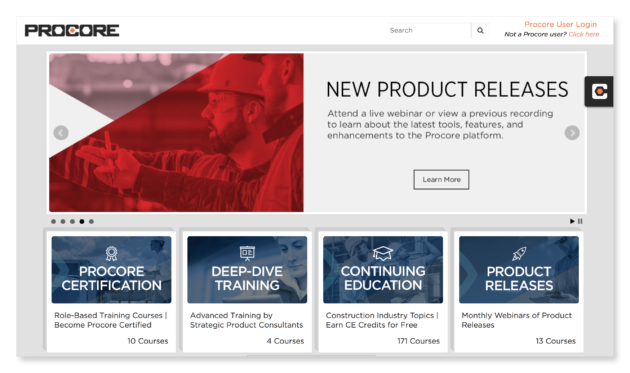Click the ribbon badge icon on Procore Certification

pyautogui.click(x=111, y=253)
